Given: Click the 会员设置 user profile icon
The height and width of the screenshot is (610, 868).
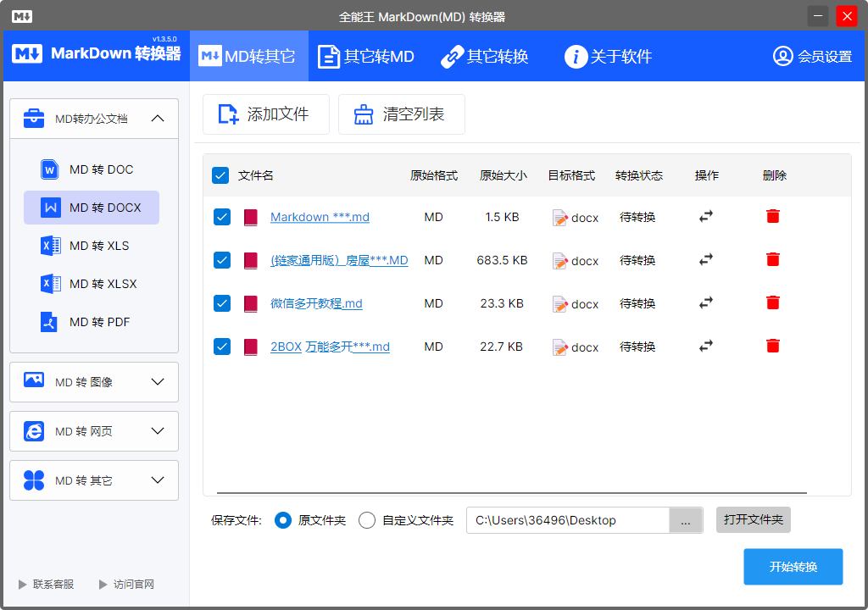Looking at the screenshot, I should (x=782, y=56).
